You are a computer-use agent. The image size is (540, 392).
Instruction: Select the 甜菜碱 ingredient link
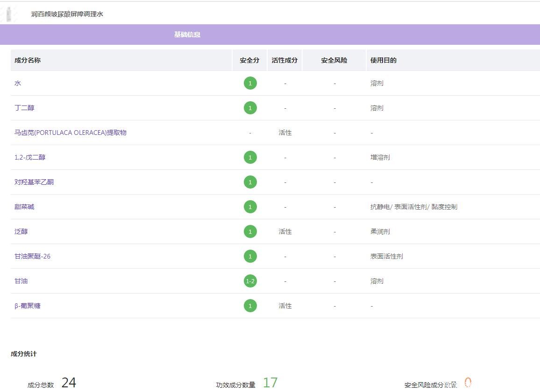(x=24, y=207)
